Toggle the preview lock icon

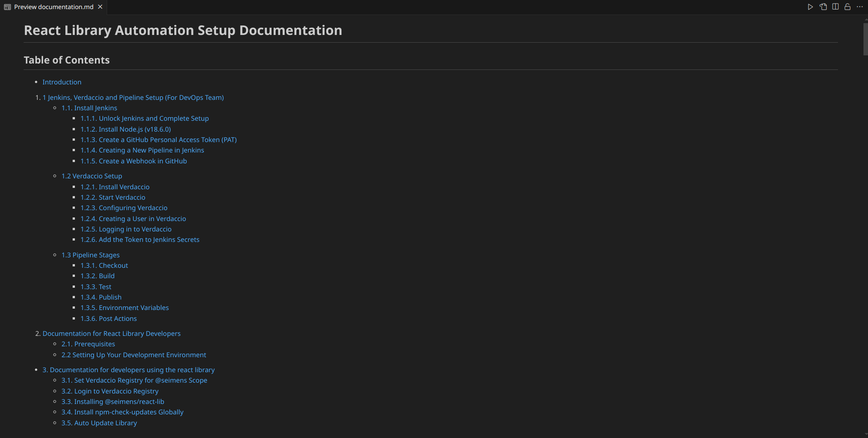[847, 7]
